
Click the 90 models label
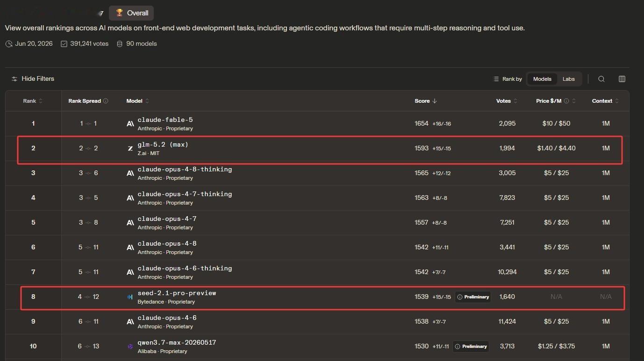[136, 44]
